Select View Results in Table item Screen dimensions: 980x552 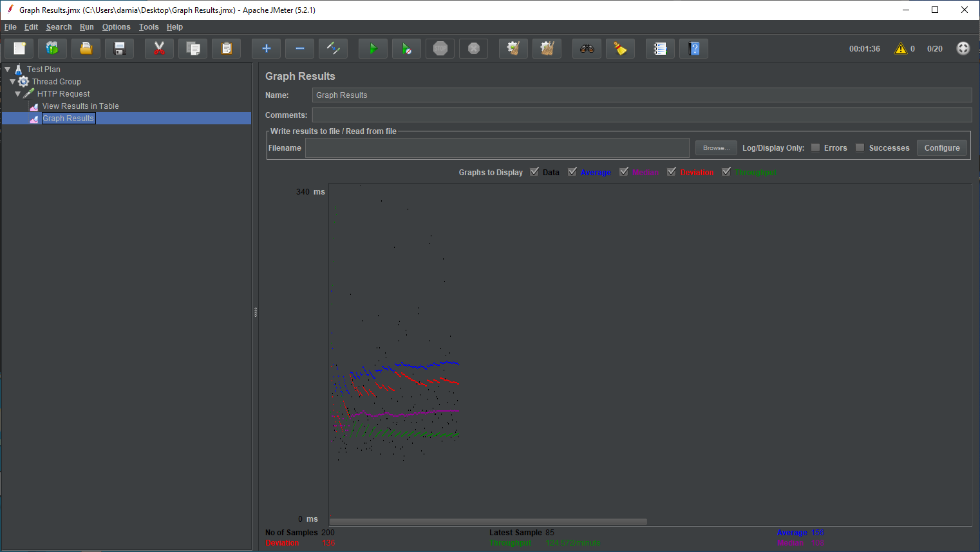click(80, 106)
